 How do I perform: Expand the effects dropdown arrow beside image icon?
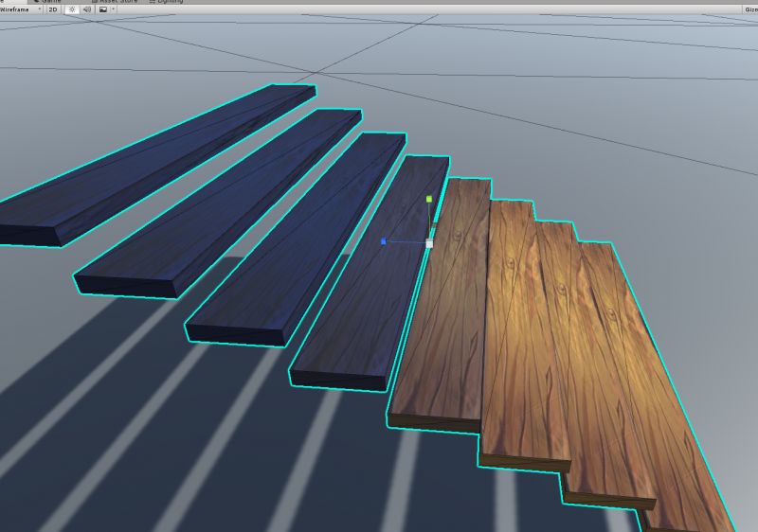point(113,9)
